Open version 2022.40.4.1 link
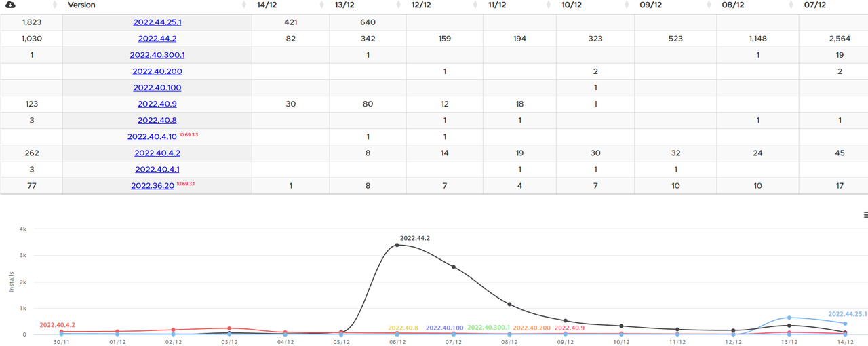 [x=157, y=169]
